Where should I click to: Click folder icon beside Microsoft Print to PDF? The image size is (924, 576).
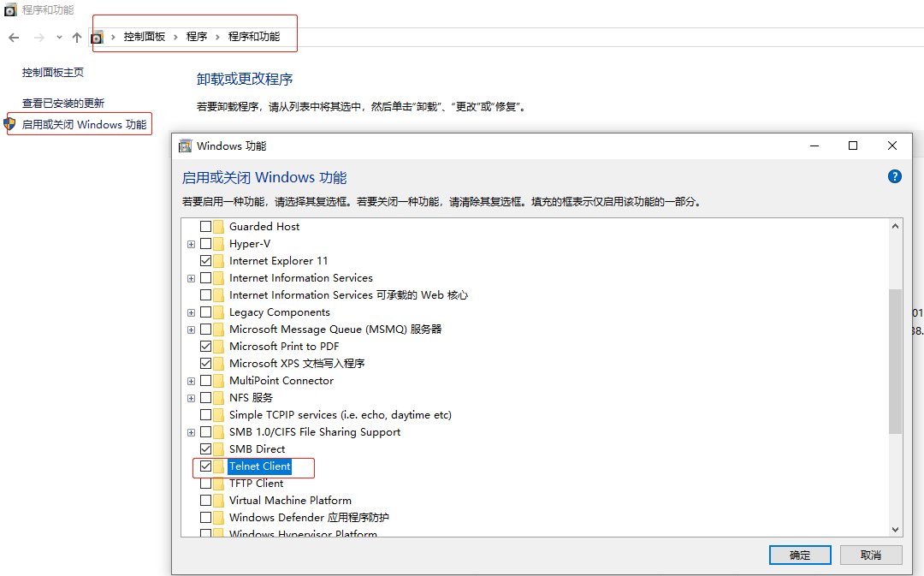pyautogui.click(x=219, y=346)
